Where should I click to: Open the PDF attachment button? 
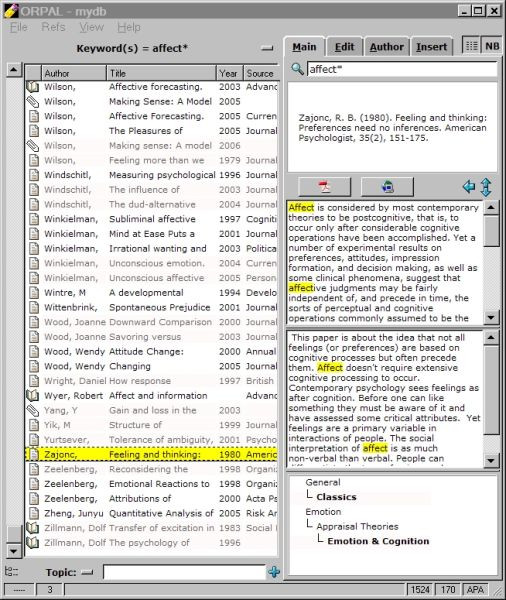point(325,187)
